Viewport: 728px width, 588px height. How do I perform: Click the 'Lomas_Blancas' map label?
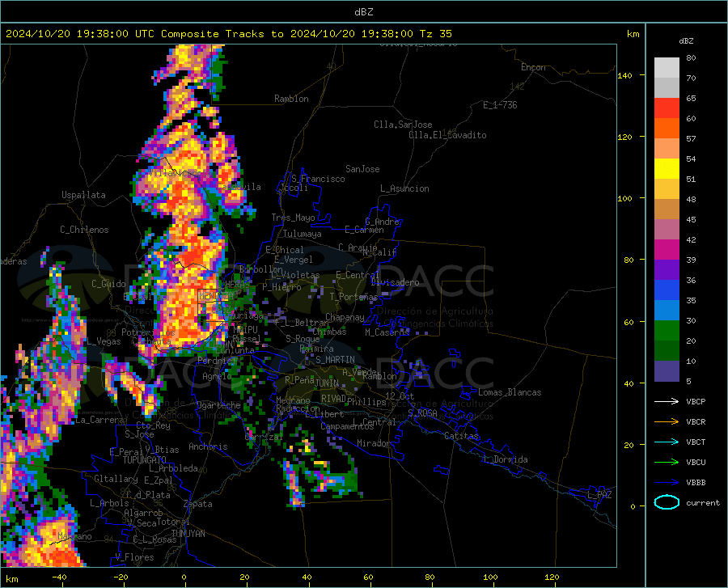[x=510, y=392]
